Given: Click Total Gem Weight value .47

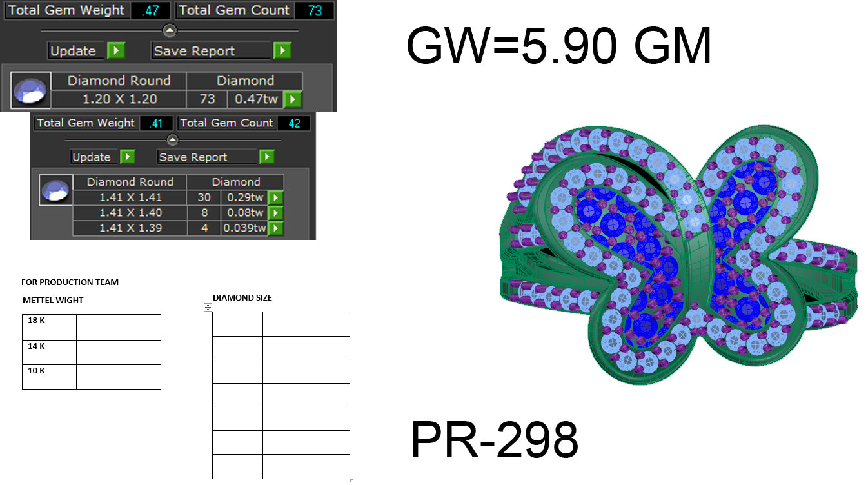Looking at the screenshot, I should 150,10.
